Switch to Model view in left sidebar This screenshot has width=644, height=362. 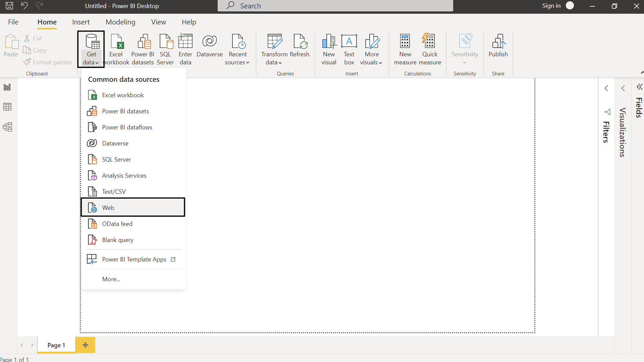pyautogui.click(x=7, y=127)
